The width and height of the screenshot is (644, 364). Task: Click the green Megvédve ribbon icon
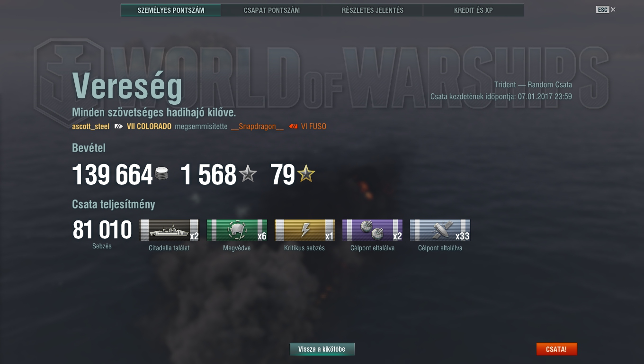tap(237, 230)
